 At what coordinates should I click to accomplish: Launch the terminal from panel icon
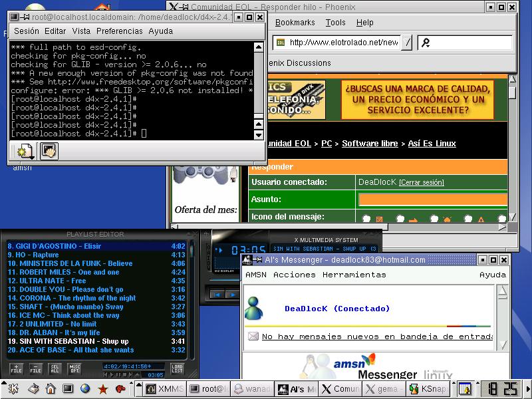(67, 389)
